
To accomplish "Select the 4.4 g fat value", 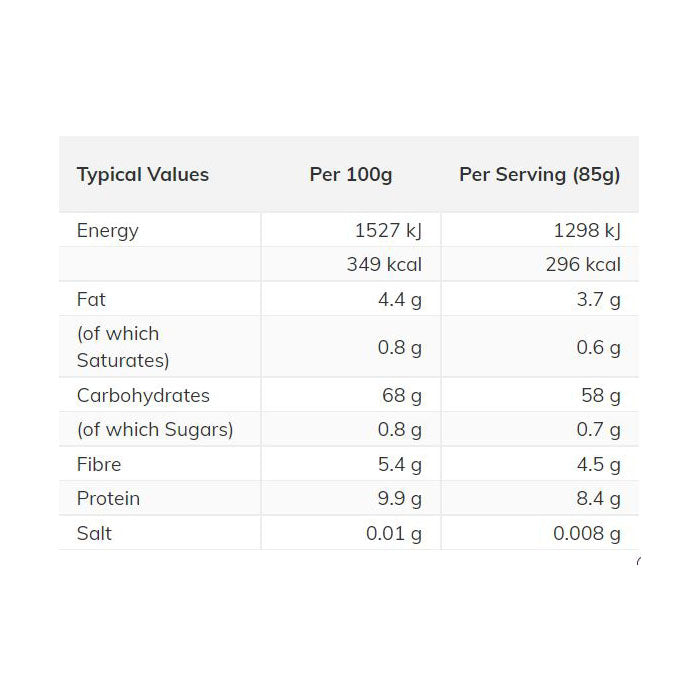I will click(400, 299).
